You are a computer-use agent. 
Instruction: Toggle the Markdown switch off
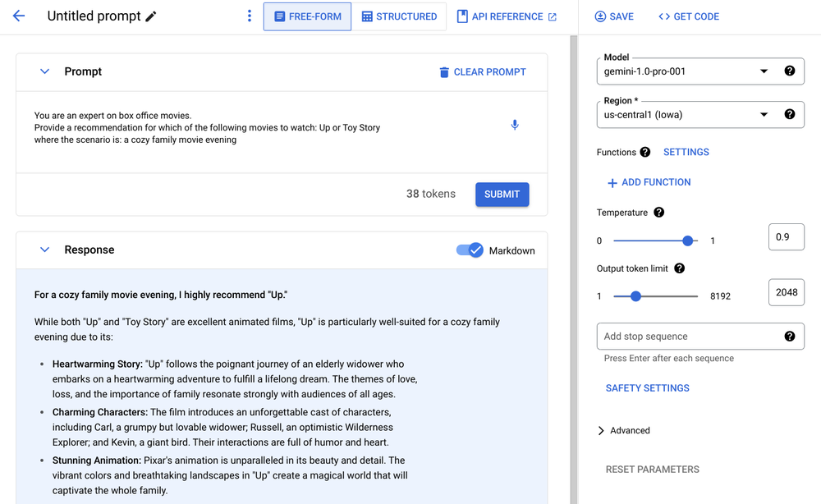[x=470, y=250]
